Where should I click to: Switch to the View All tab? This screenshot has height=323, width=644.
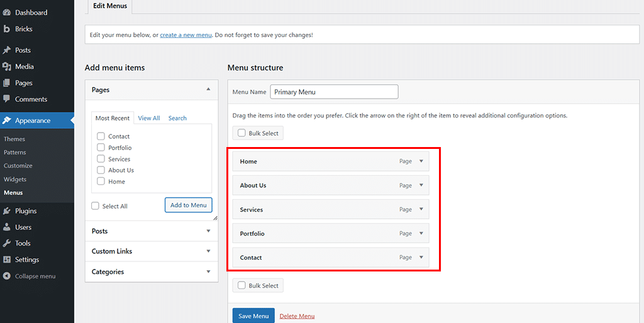tap(148, 118)
